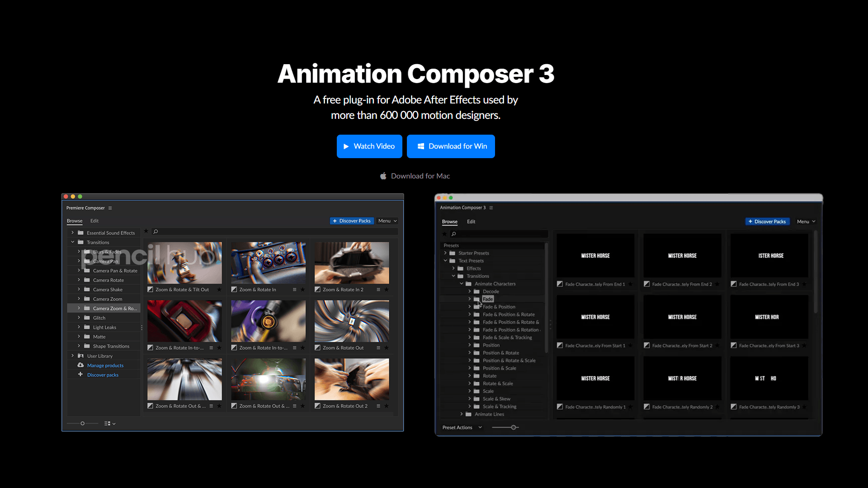Adjust thumbnail size slider in Premiere Composer
The width and height of the screenshot is (868, 488).
tap(82, 424)
